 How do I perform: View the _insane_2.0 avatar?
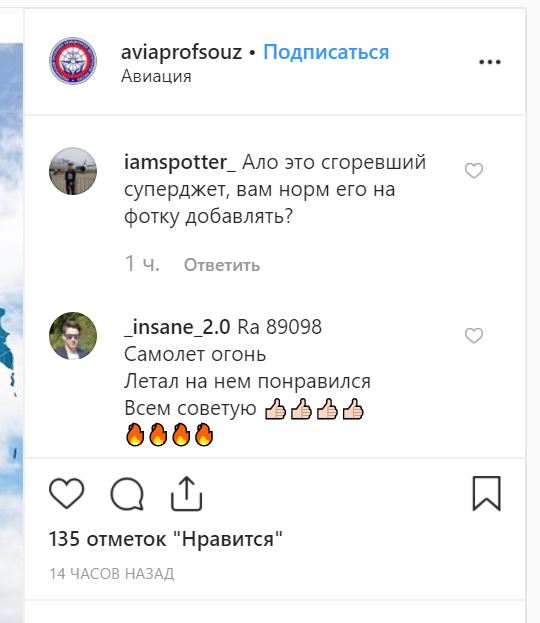point(73,336)
